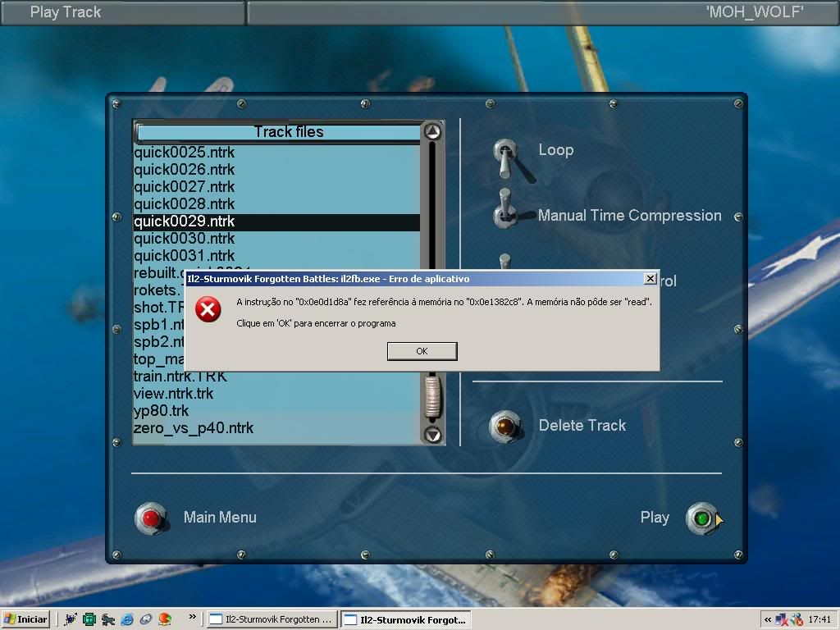Select track quick0025.ntrk
Screen dimensions: 840x630
coord(276,153)
